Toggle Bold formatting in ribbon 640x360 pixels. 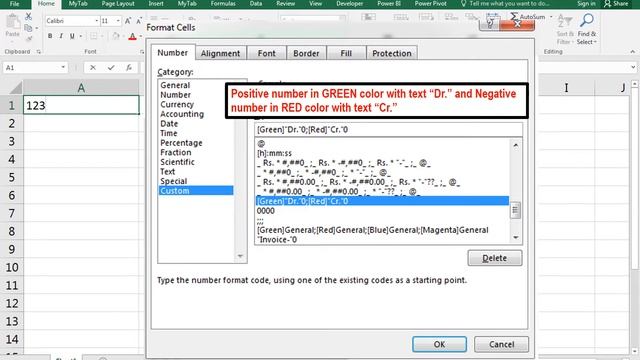pos(50,36)
